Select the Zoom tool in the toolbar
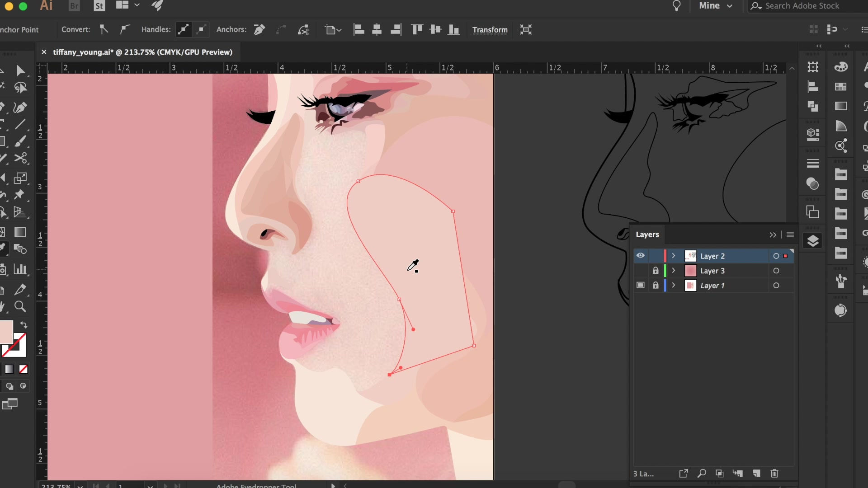The width and height of the screenshot is (868, 488). 20,307
